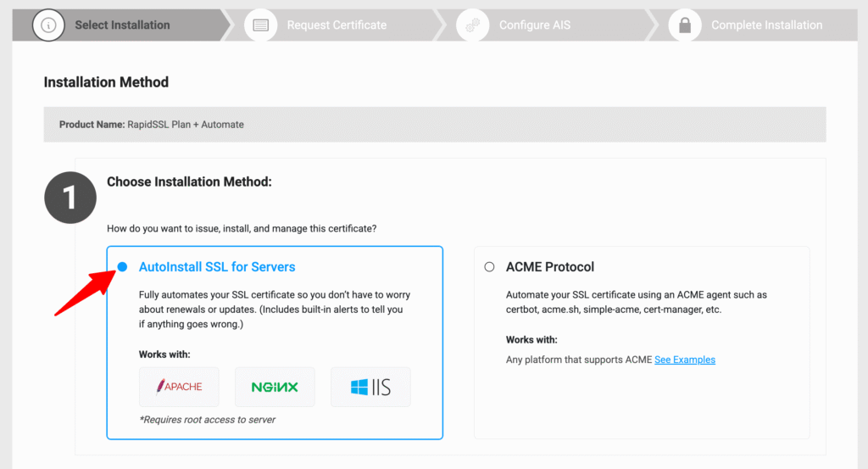Screen dimensions: 868x469
Task: Click the certificate icon in Request Certificate step
Action: point(261,25)
